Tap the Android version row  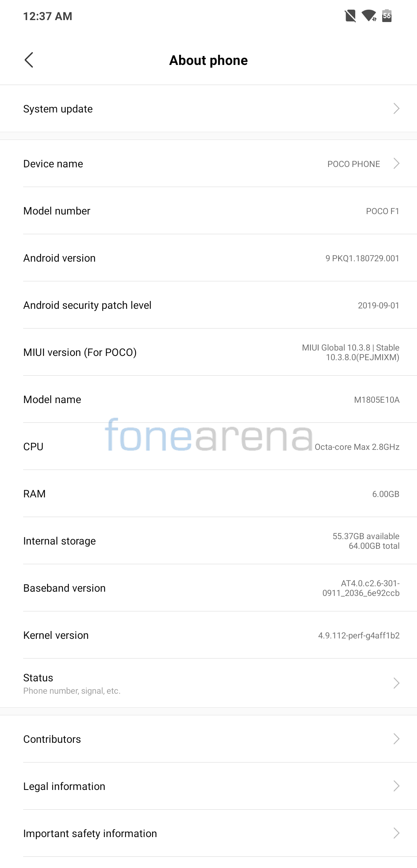pyautogui.click(x=208, y=258)
